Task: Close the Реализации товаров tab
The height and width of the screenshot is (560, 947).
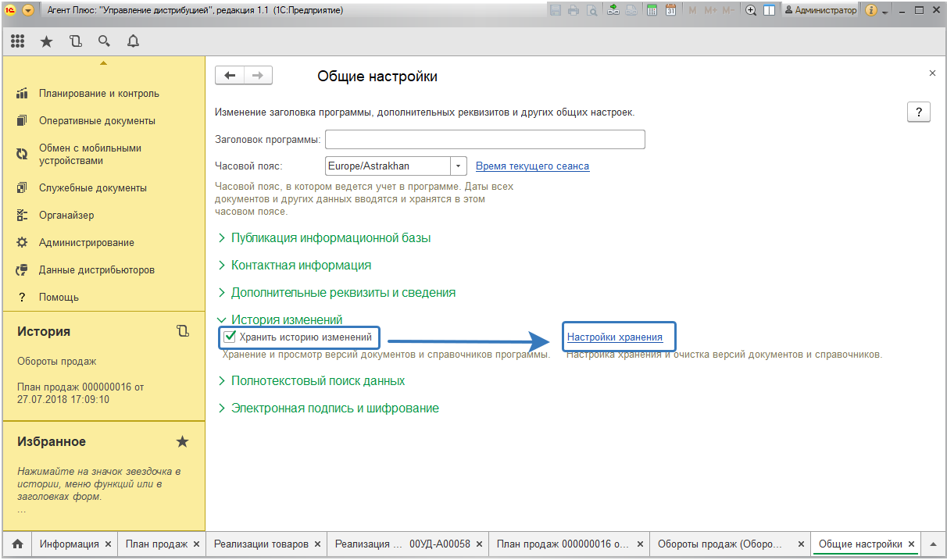Action: [317, 544]
